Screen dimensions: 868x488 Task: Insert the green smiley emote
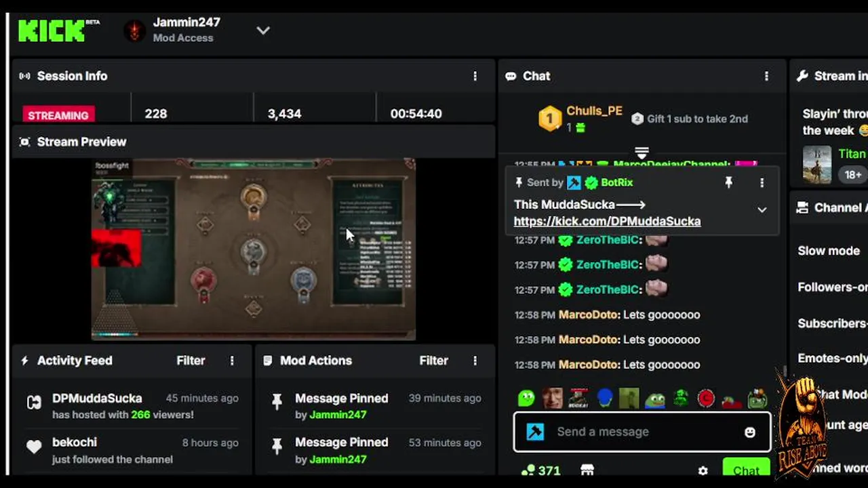coord(526,399)
